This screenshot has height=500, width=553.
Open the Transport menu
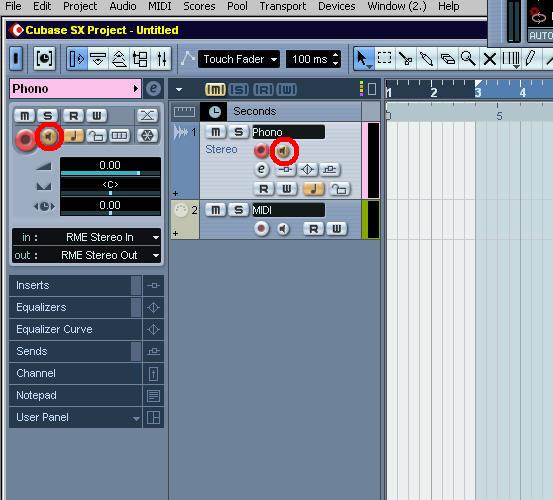283,6
